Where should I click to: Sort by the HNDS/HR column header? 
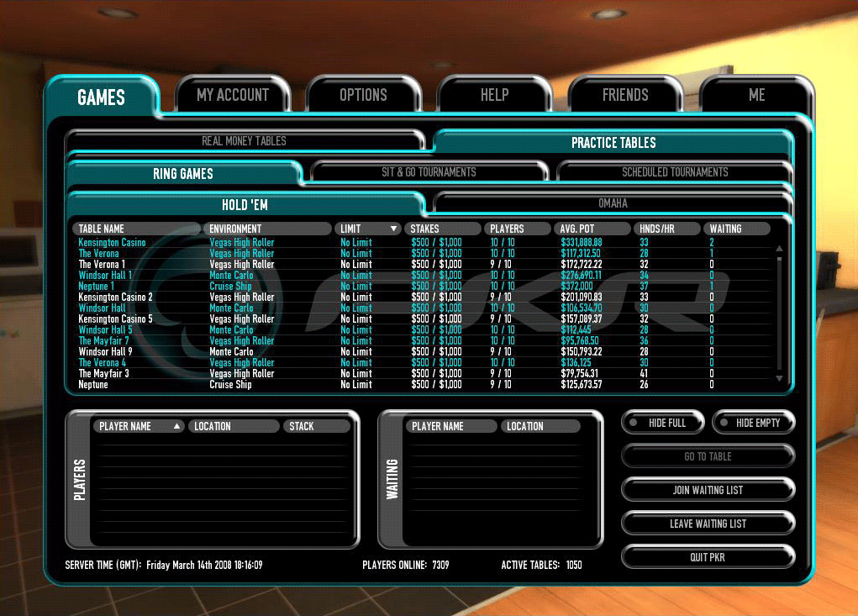click(666, 229)
